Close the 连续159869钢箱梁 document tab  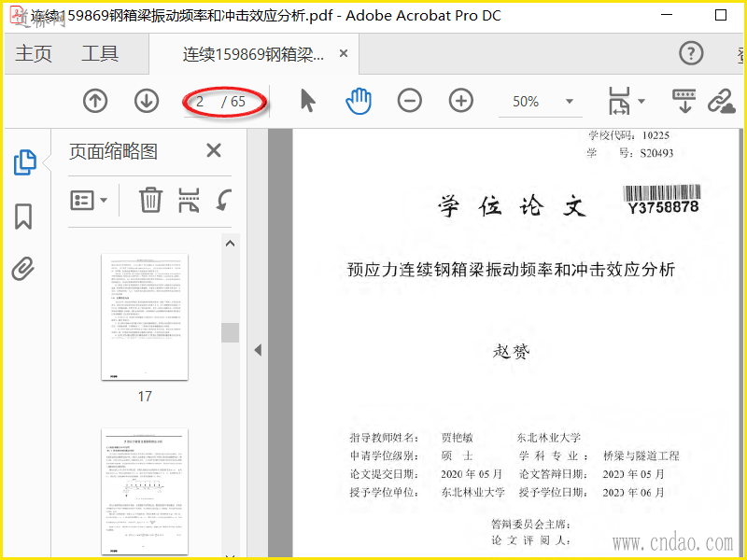click(343, 53)
